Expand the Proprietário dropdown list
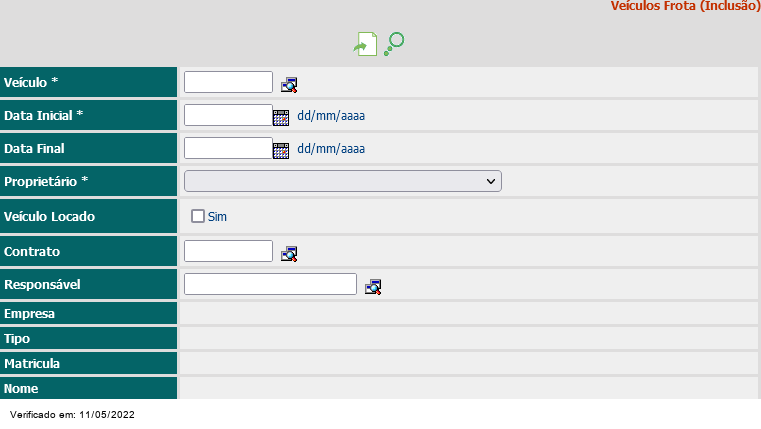This screenshot has height=429, width=761. [343, 181]
